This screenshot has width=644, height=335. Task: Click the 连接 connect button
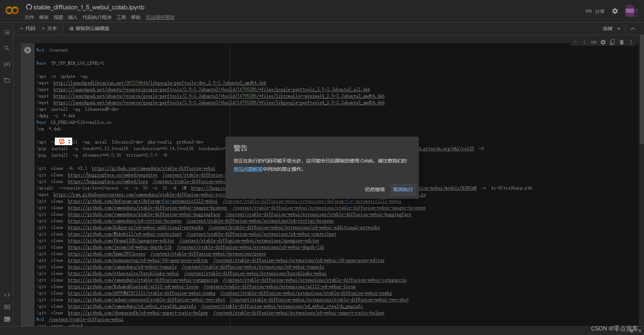[x=608, y=28]
